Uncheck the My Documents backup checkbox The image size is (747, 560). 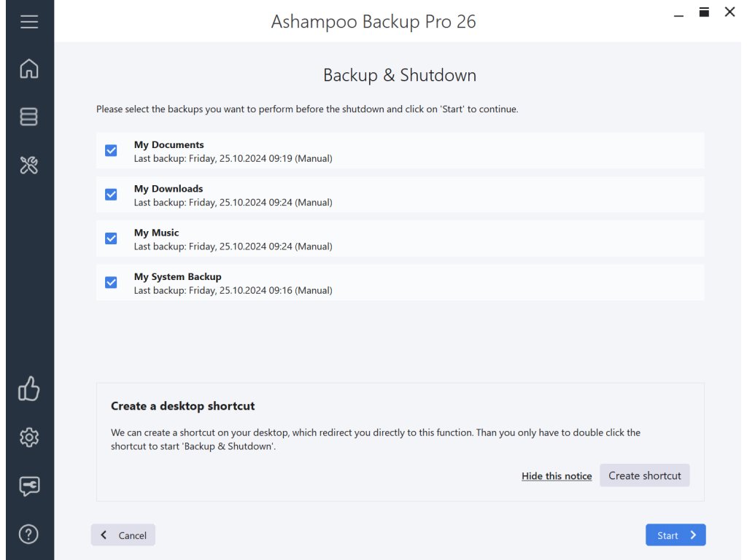(x=111, y=150)
